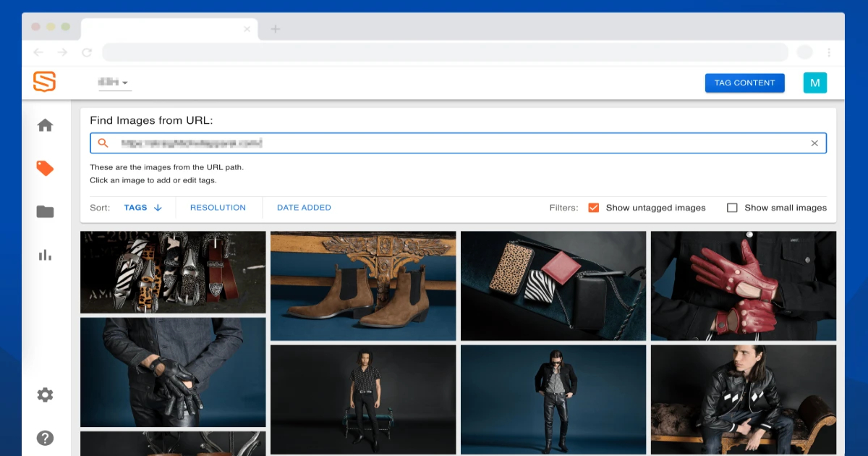Screen dimensions: 868x456
Task: Open the animal print wallets thumbnail
Action: tap(553, 286)
